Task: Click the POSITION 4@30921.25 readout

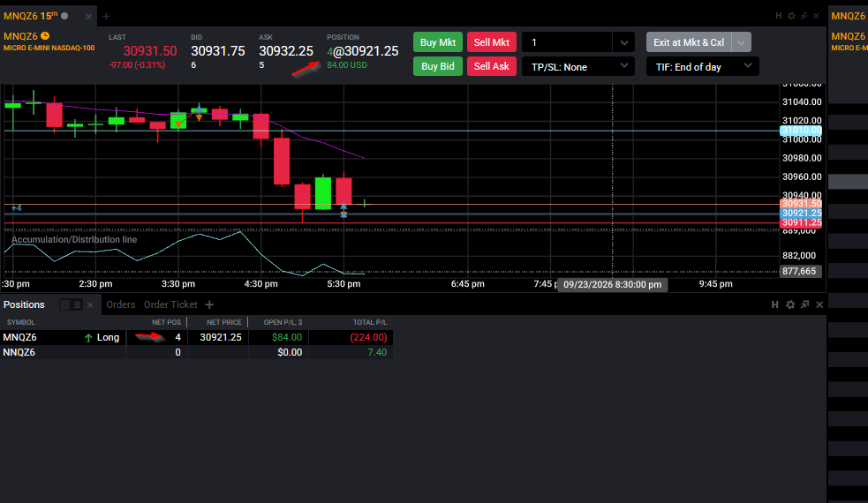Action: tap(363, 51)
